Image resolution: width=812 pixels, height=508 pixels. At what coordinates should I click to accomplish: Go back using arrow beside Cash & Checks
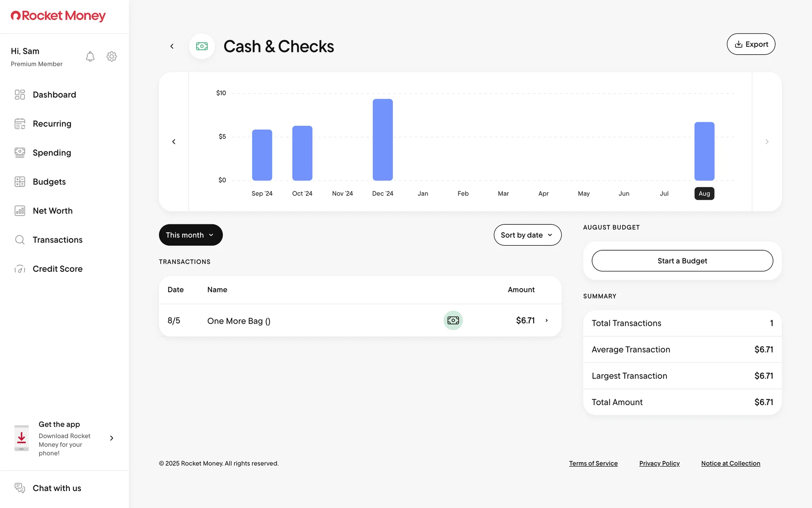172,46
